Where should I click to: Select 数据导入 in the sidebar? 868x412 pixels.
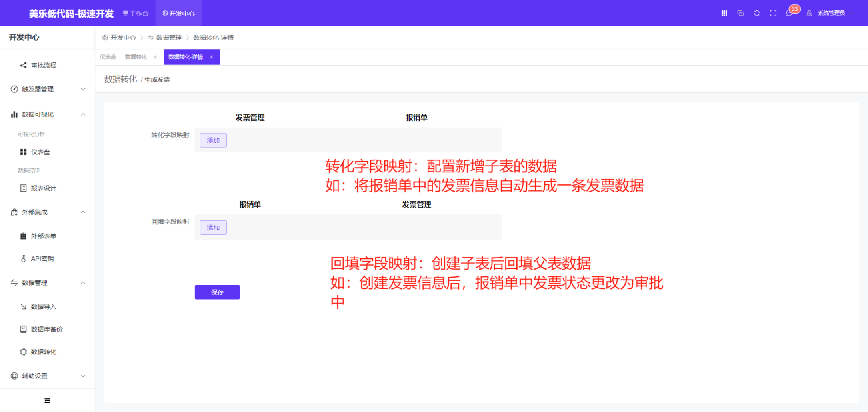(x=42, y=306)
